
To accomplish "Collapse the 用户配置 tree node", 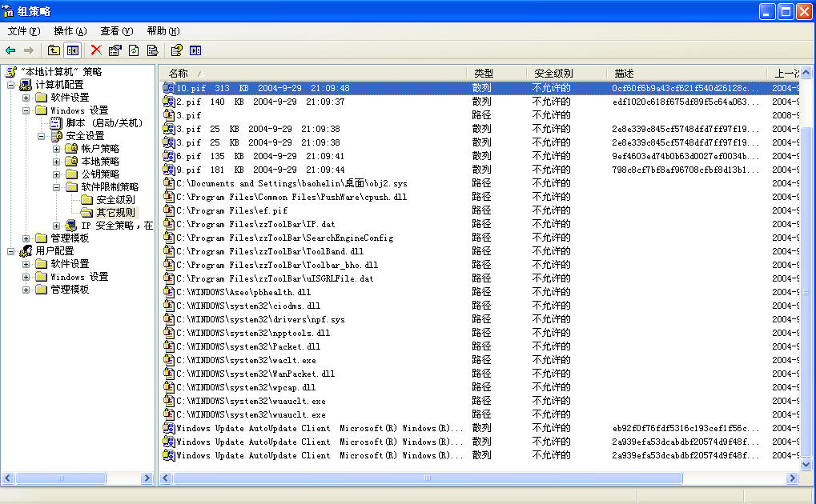I will click(x=11, y=251).
